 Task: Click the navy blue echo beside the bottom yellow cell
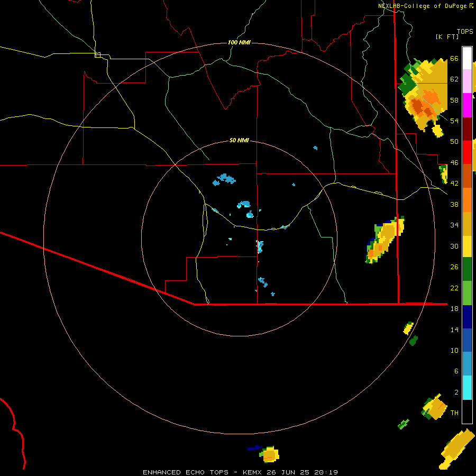tap(254, 448)
